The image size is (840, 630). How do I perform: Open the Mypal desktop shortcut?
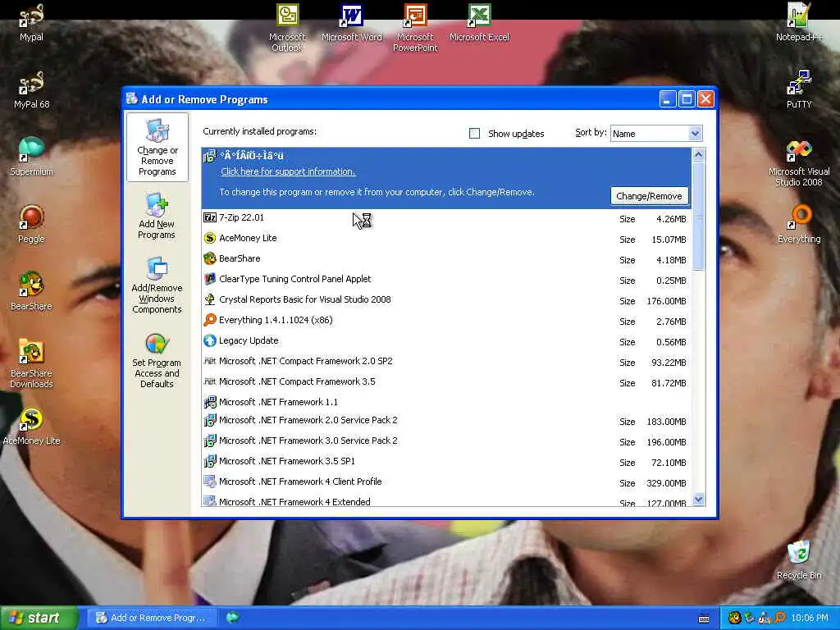31,22
